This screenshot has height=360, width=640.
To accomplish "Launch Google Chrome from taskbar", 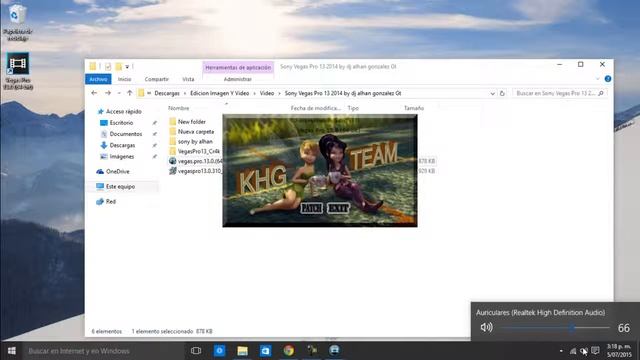I will coord(289,351).
